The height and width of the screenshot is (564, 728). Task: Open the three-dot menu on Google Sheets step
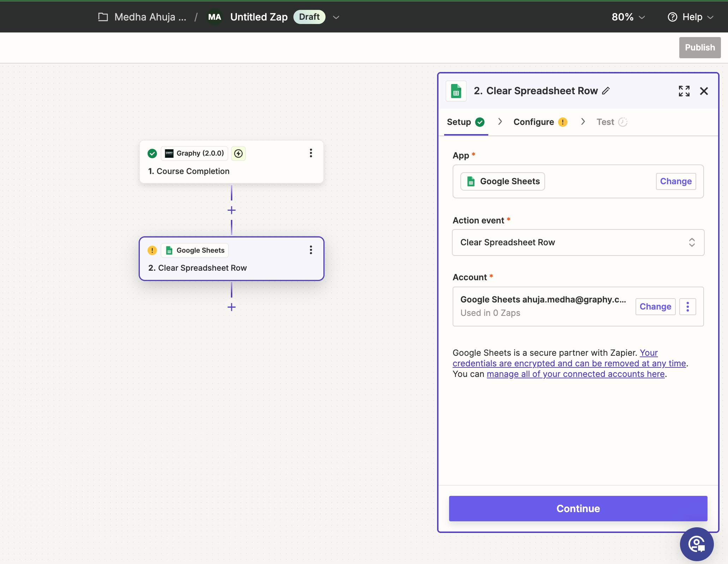(x=311, y=250)
